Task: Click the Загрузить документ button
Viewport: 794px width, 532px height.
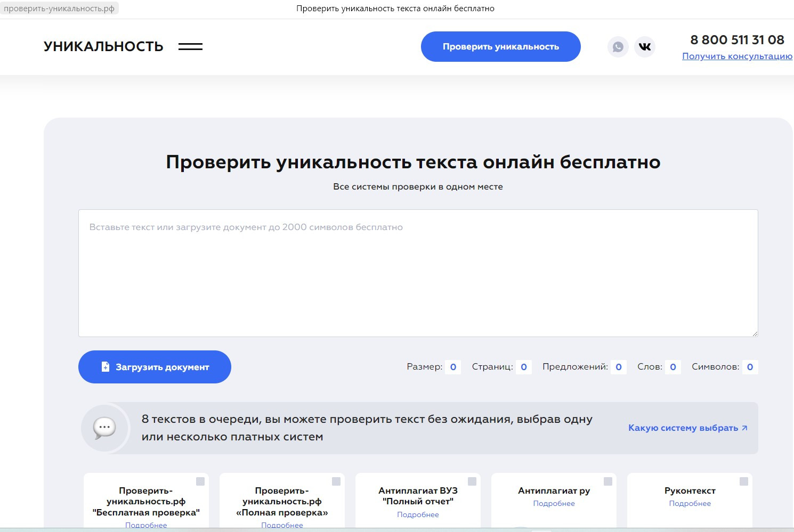Action: [x=155, y=366]
